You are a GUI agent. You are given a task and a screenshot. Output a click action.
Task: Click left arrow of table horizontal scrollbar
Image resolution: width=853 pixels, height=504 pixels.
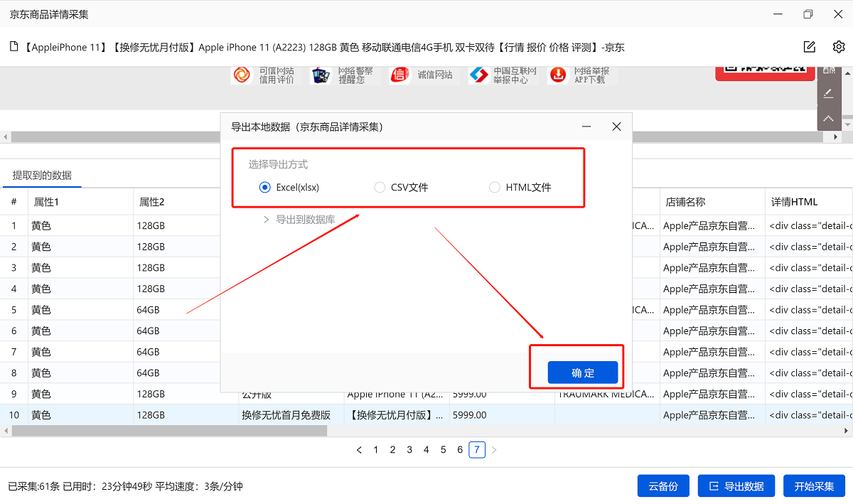(5, 431)
